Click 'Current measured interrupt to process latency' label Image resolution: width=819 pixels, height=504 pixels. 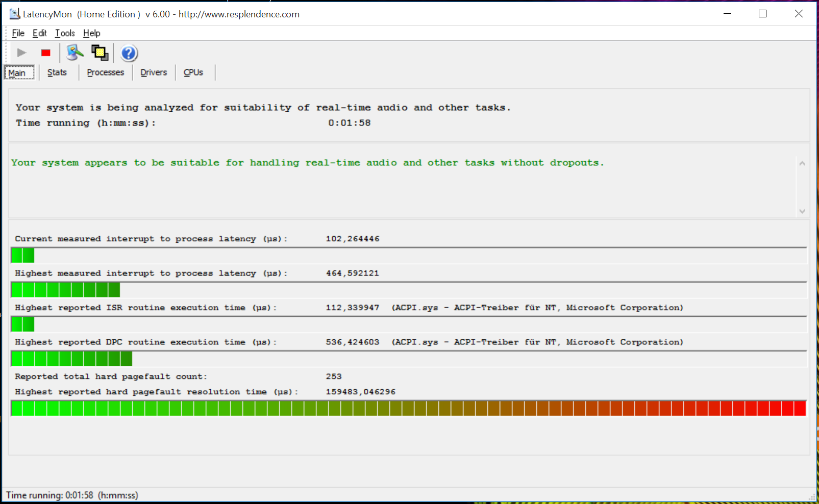[151, 239]
